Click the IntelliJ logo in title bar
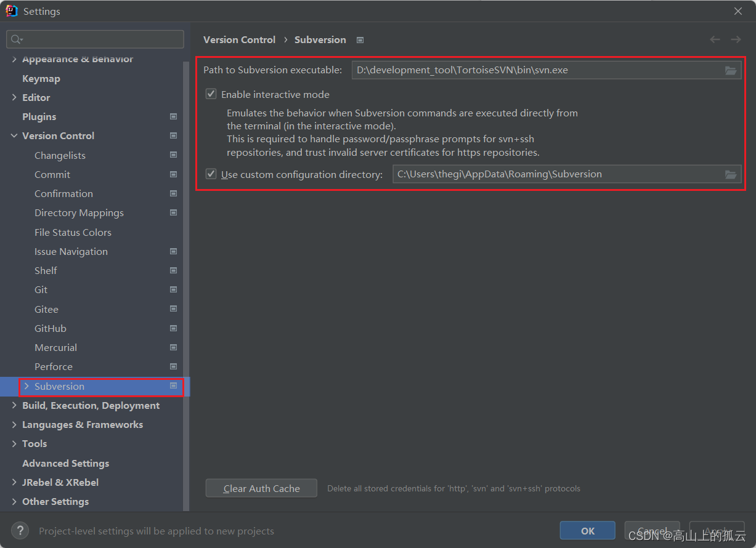Screen dimensions: 756x548 pos(12,11)
